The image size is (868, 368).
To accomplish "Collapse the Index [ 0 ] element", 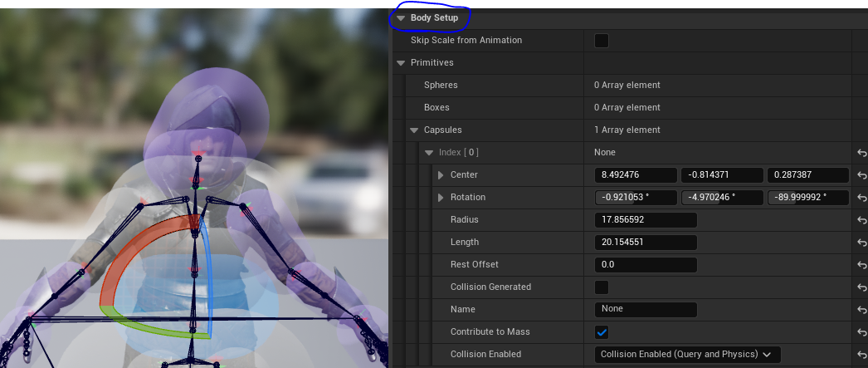I will (x=428, y=152).
